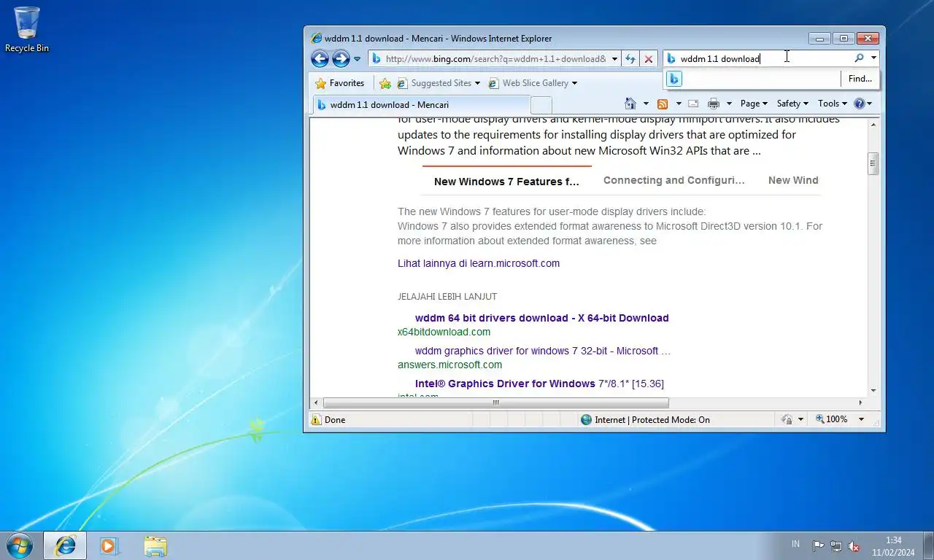
Task: Open the Help question mark menu
Action: tap(863, 104)
